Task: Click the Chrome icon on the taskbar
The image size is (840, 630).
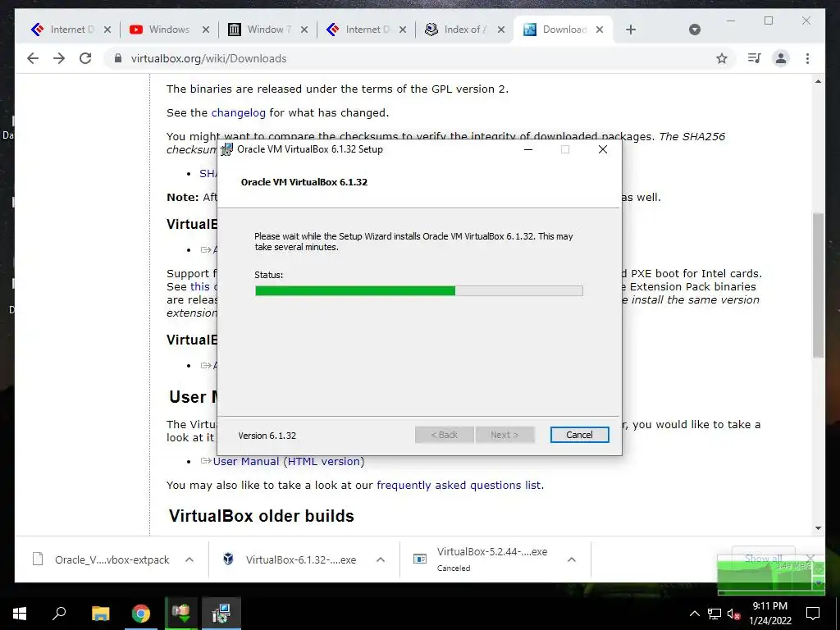Action: [x=141, y=614]
